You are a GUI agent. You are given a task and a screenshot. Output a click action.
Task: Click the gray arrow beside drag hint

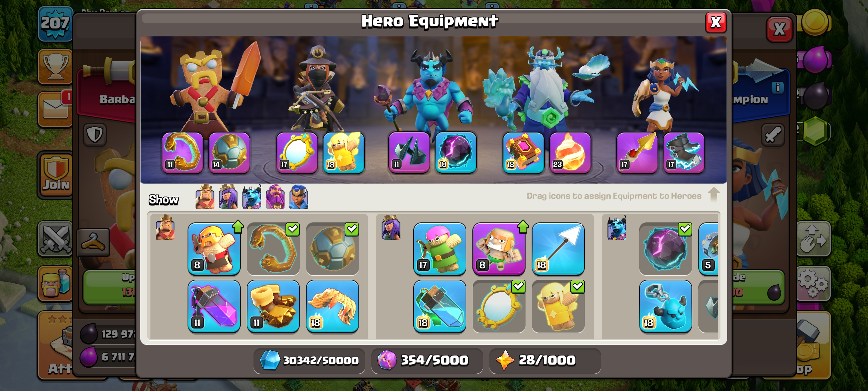tap(713, 194)
